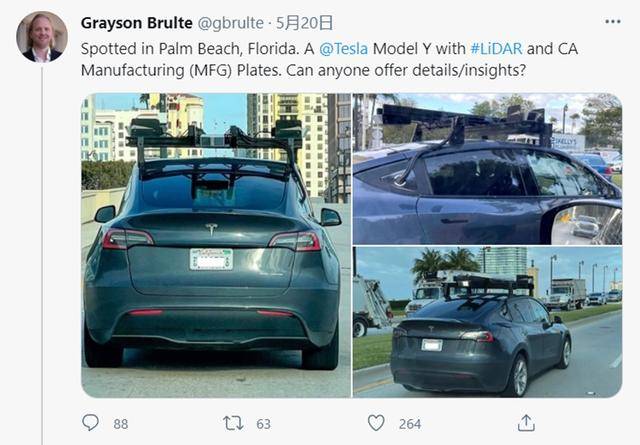Click the reply speech bubble icon
Viewport: 640px width, 445px height.
90,423
